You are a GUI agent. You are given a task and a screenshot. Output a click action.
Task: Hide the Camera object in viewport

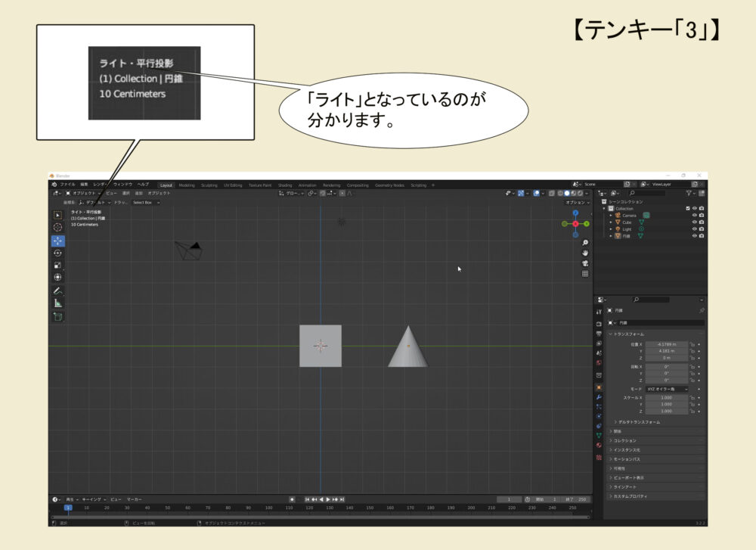point(694,215)
